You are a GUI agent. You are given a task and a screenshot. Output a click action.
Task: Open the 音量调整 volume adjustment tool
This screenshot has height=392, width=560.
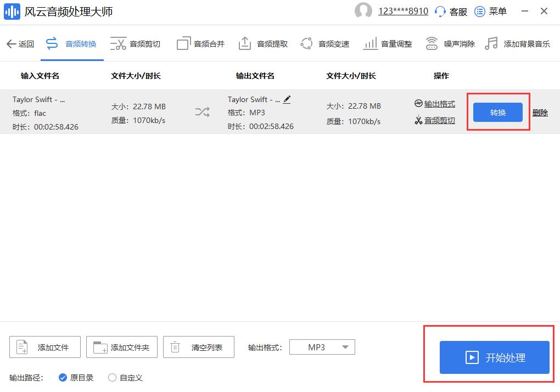click(x=387, y=44)
